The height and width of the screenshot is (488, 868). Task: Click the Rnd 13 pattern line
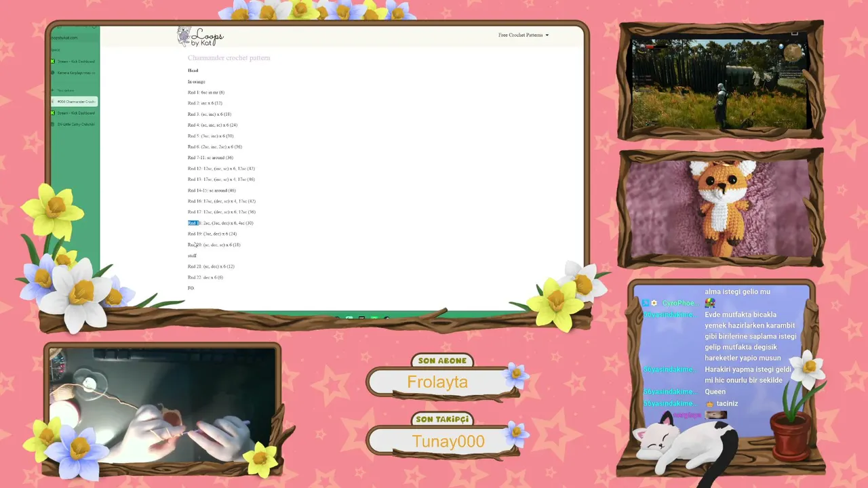[221, 179]
